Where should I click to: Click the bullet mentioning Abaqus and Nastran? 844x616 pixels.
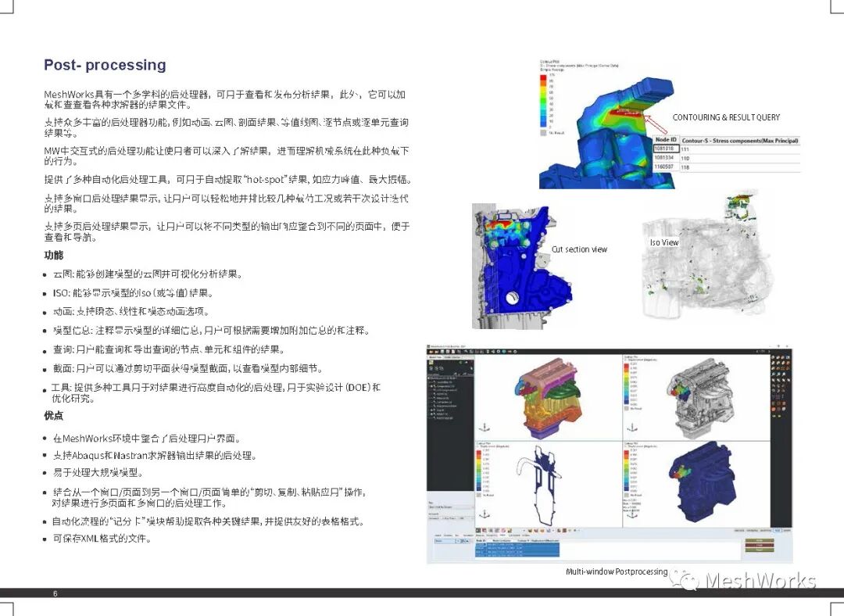click(x=155, y=456)
